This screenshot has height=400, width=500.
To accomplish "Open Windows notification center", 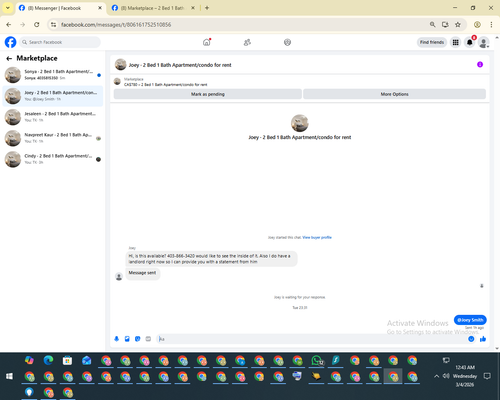I will click(487, 376).
